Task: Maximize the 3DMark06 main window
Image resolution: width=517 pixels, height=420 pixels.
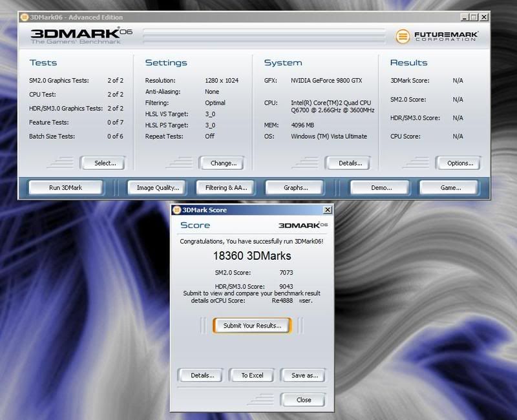Action: (474, 17)
